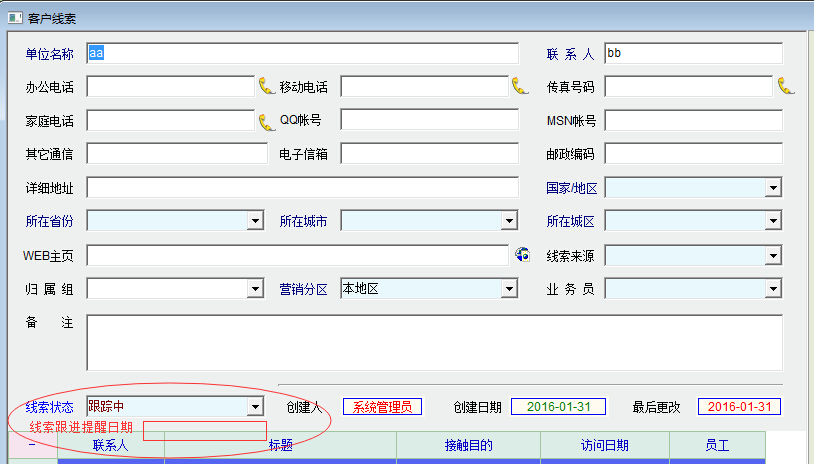Click phone icon next to 家庭电话 field

coord(266,121)
